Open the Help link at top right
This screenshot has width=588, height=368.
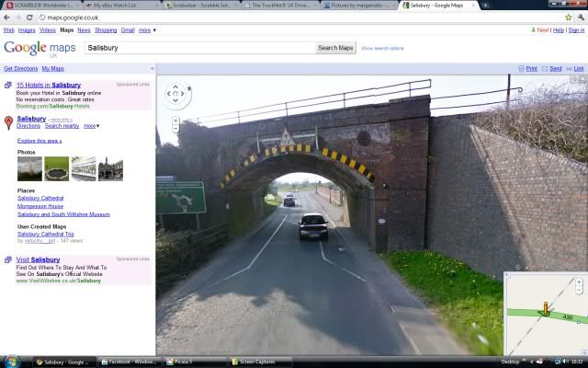(x=559, y=30)
